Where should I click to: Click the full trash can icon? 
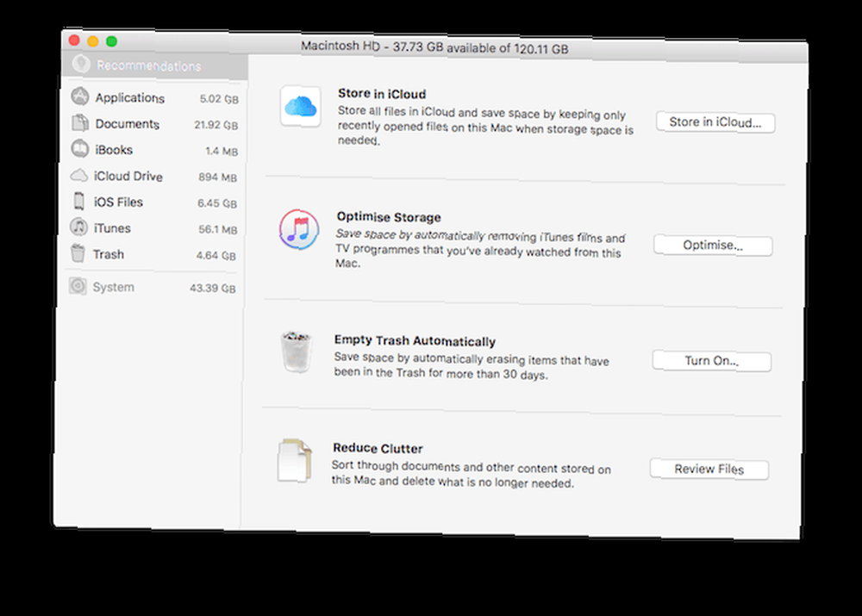click(x=297, y=352)
